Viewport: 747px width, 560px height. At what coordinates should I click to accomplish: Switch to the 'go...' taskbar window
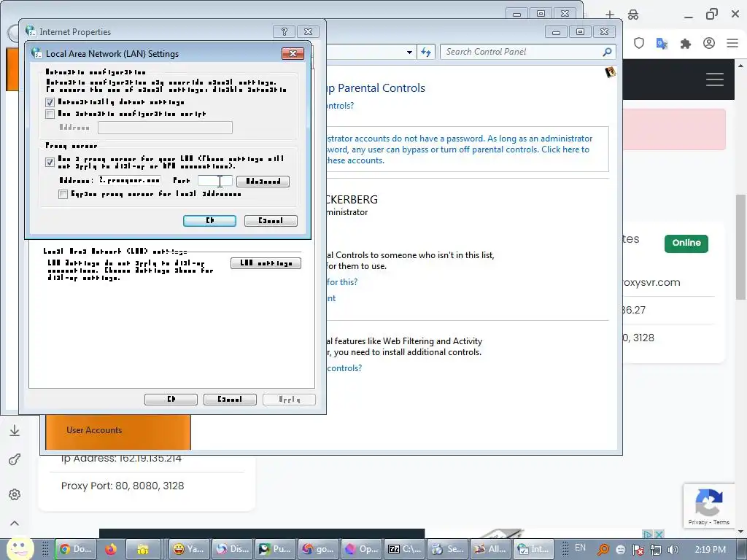[x=318, y=549]
